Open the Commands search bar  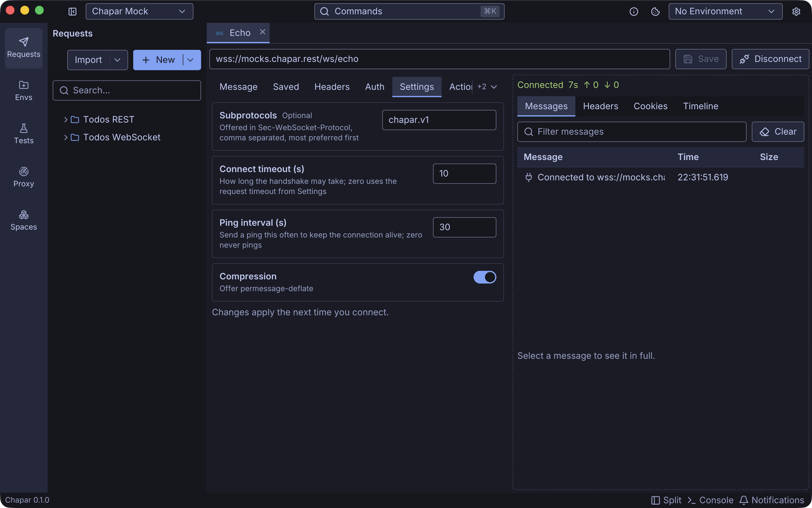click(x=409, y=11)
